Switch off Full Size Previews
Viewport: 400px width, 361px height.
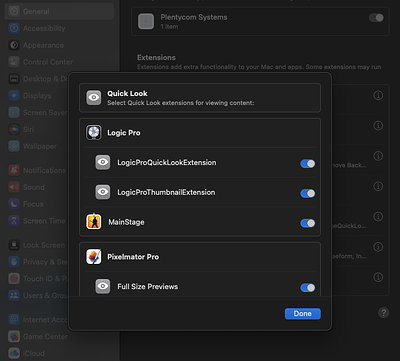(x=308, y=287)
